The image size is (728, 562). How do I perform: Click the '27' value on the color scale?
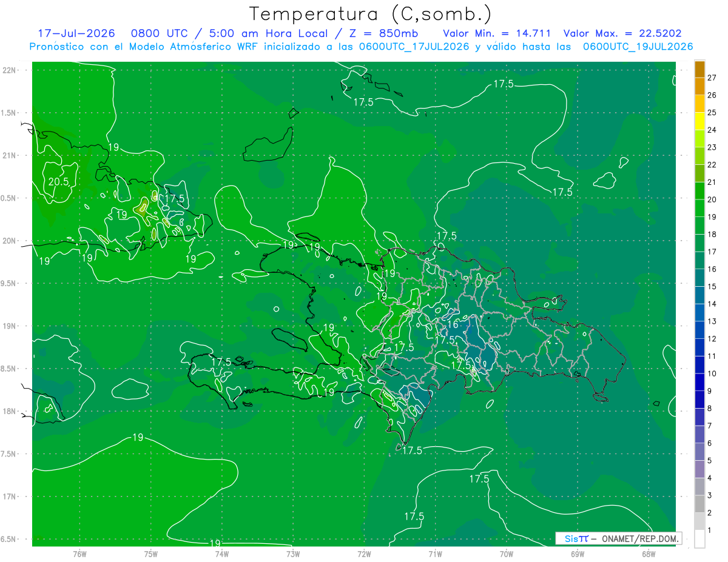coord(712,78)
